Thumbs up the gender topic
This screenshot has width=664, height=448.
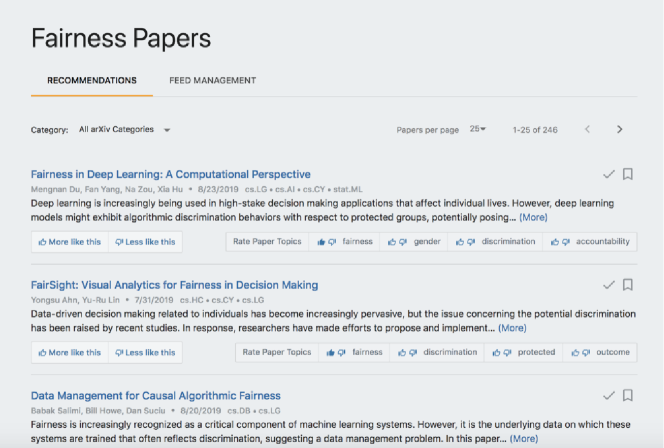pos(395,242)
